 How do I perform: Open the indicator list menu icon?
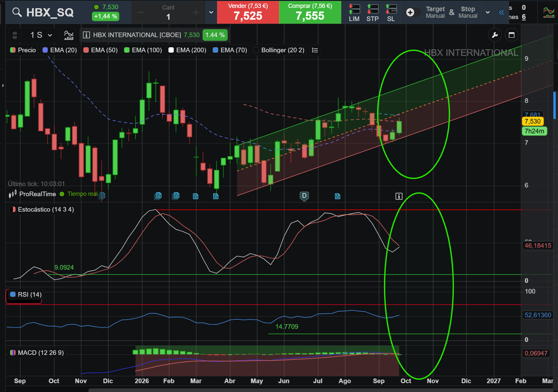click(x=315, y=50)
